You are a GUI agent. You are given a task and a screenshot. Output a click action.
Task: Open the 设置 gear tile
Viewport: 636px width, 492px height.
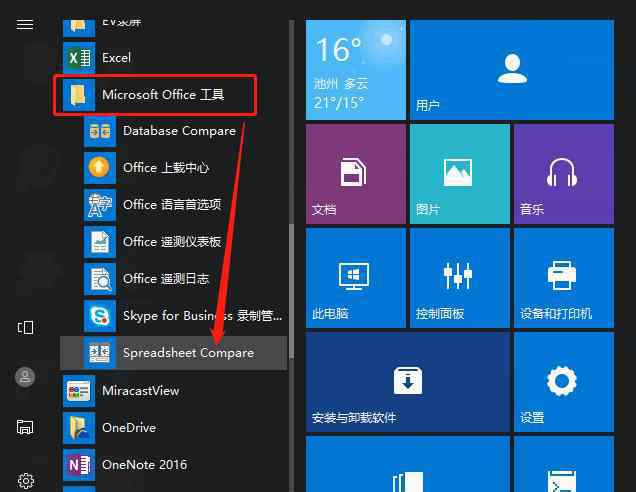tap(564, 382)
